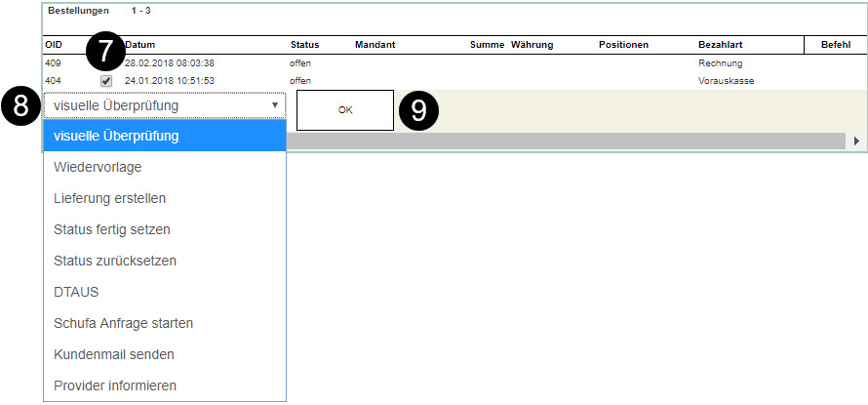Viewport: 868px width, 405px height.
Task: Click order ID 409 in the table
Action: [53, 63]
